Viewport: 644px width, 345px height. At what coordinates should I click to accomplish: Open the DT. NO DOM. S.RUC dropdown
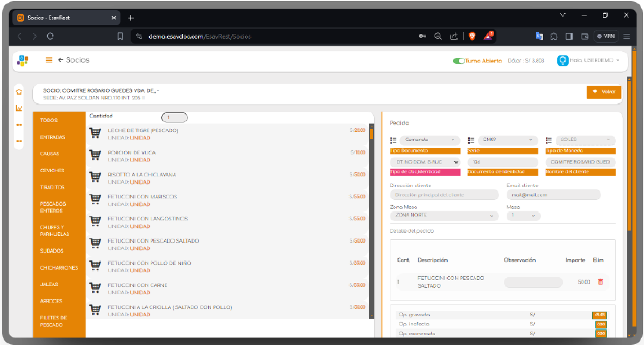(425, 162)
